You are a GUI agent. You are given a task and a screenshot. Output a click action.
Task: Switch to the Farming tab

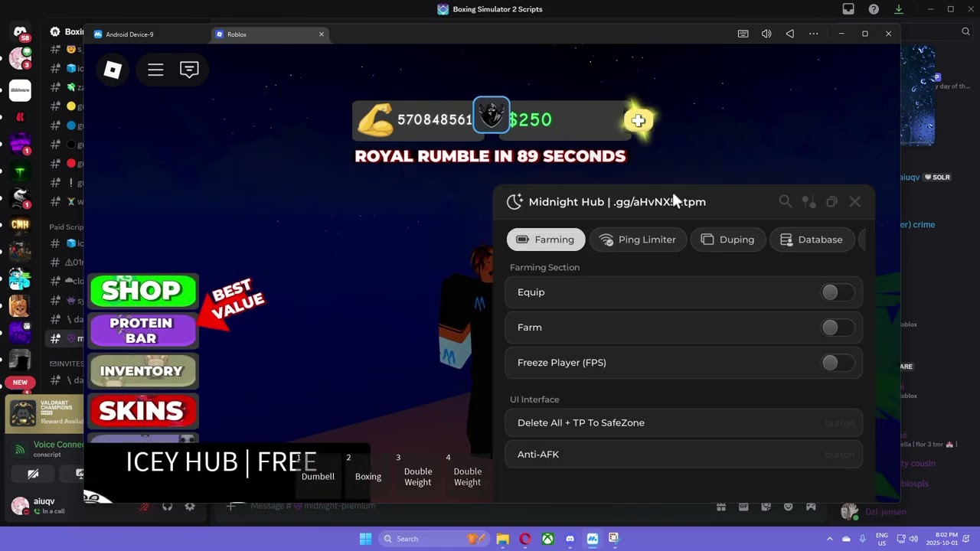coord(546,240)
